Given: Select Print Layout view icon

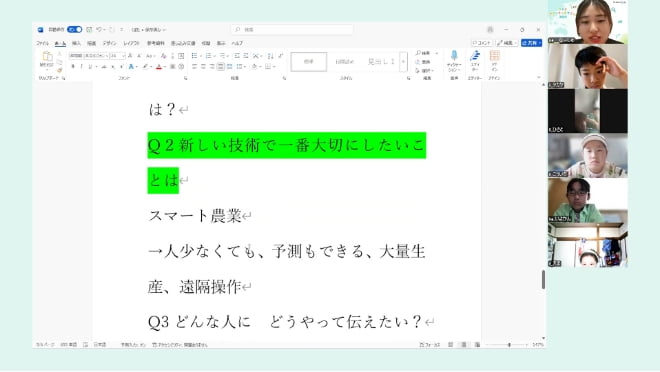Looking at the screenshot, I should (x=464, y=345).
